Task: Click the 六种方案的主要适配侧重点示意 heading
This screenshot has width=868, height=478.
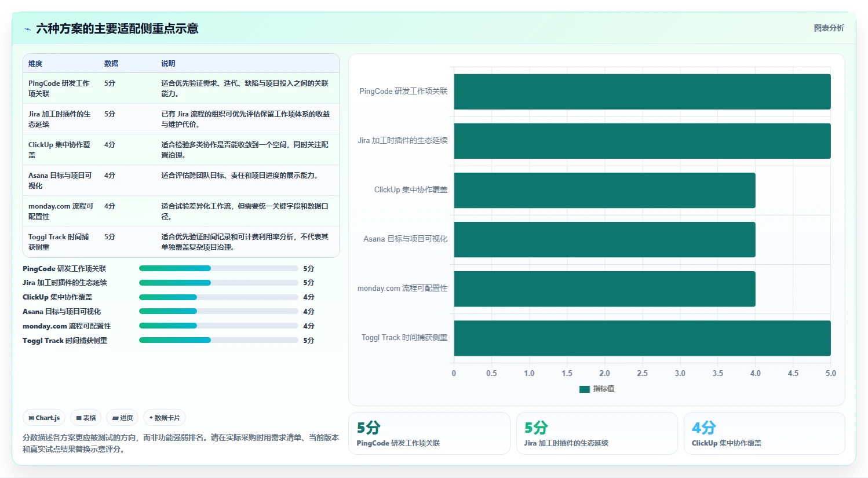Action: [117, 29]
